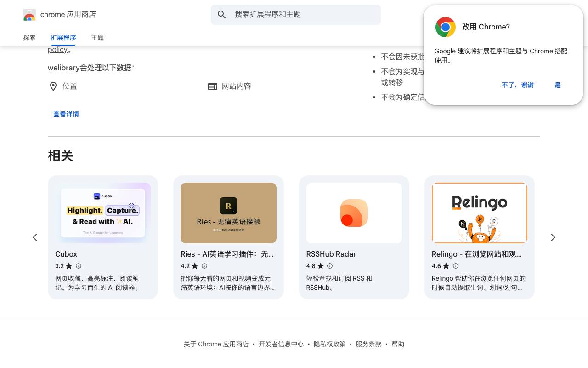Open the Ries extension thumbnail

(228, 213)
